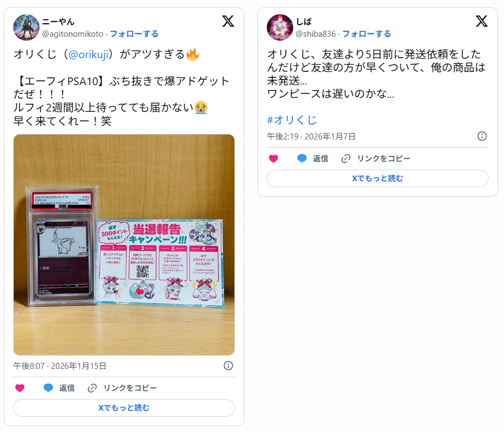Copy the link to しば's tweet
Image resolution: width=504 pixels, height=432 pixels.
[x=376, y=159]
